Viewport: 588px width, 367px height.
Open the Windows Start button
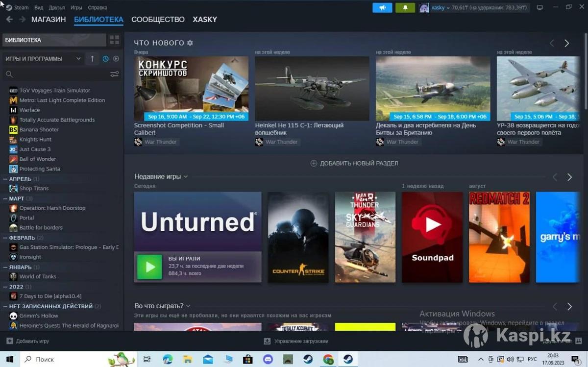click(x=9, y=359)
